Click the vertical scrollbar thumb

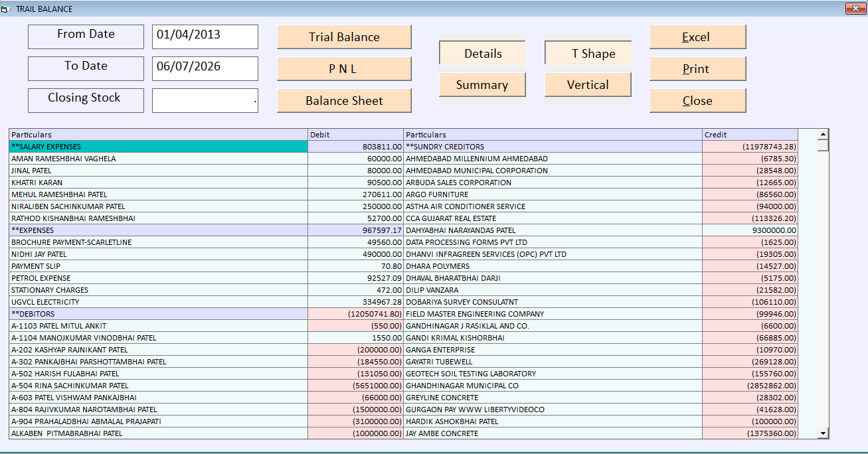(824, 145)
